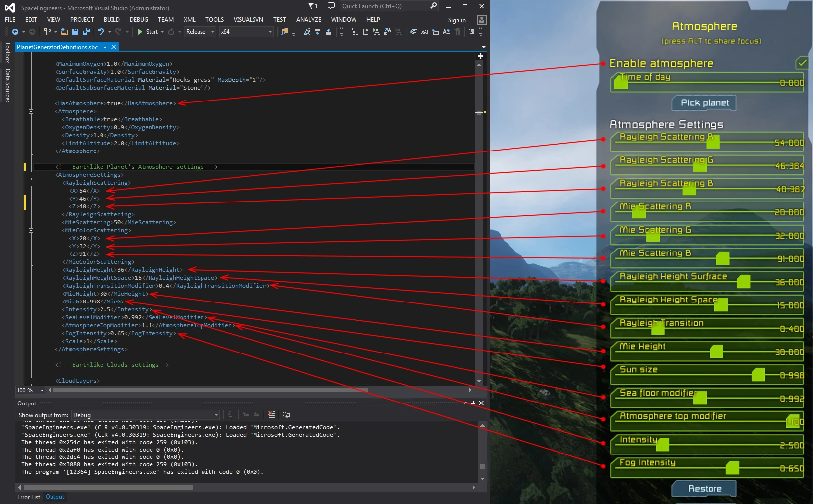This screenshot has height=504, width=813.
Task: Open the notifications flag icon
Action: click(x=313, y=6)
